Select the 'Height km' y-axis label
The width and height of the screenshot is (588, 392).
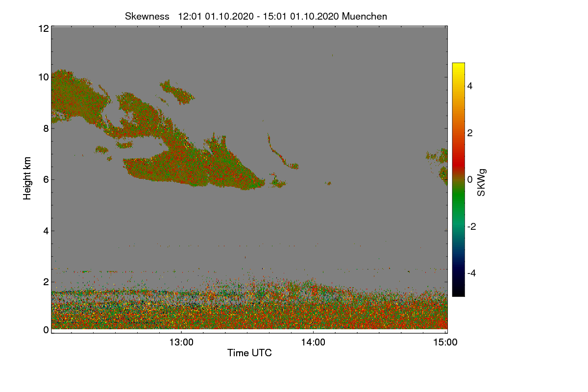click(27, 178)
